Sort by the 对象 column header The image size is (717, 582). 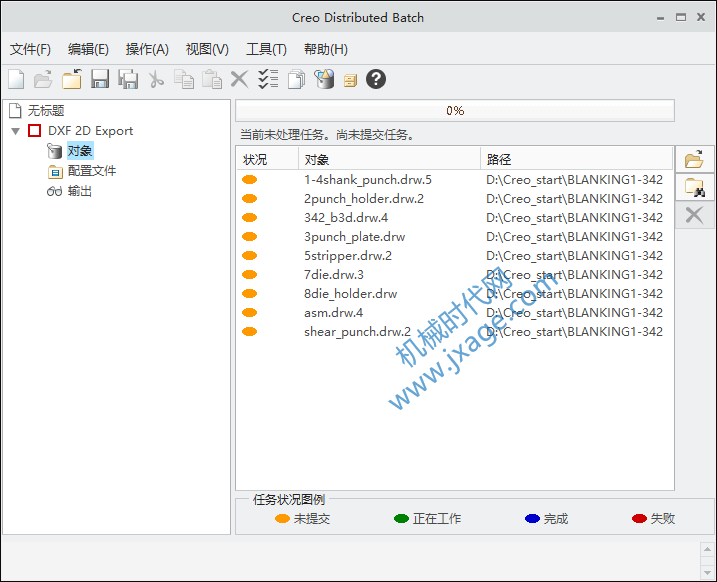point(389,160)
